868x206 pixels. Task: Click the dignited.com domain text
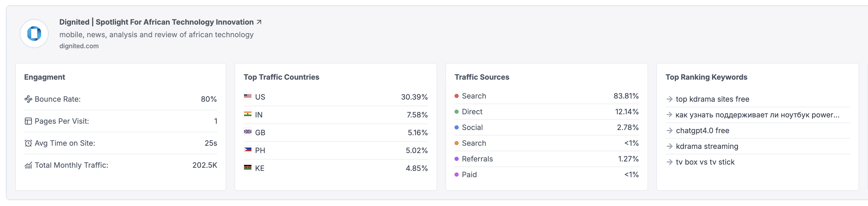(x=79, y=46)
